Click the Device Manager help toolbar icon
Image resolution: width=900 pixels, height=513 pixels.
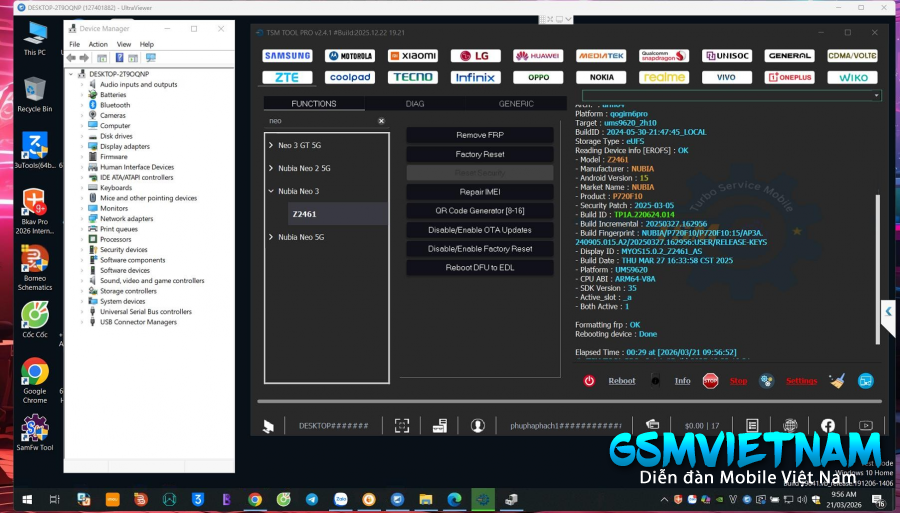tap(119, 58)
